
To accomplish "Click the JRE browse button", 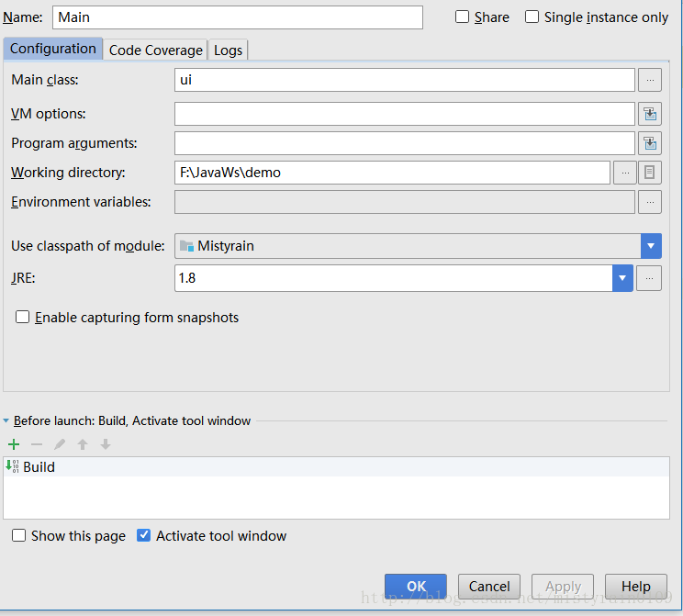I will pos(649,278).
